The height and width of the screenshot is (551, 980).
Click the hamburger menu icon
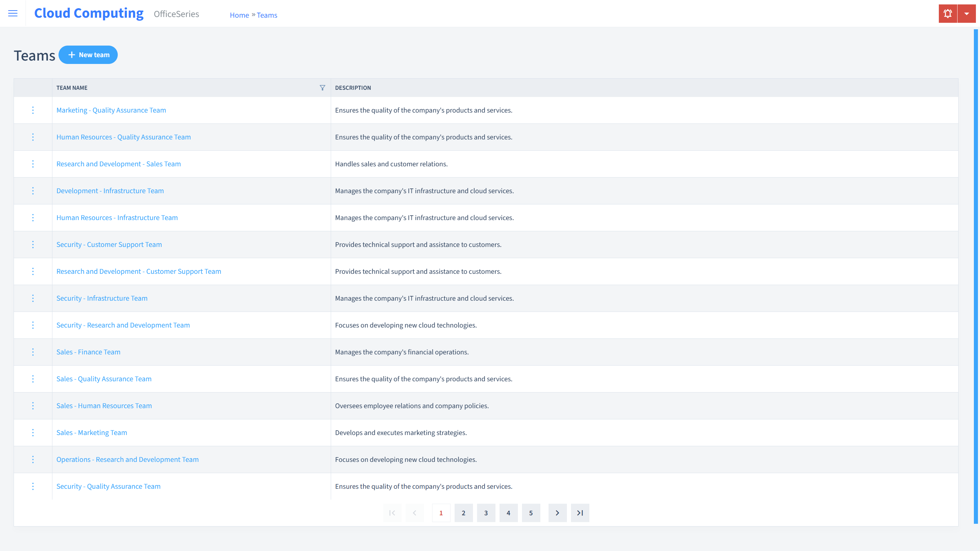tap(13, 13)
